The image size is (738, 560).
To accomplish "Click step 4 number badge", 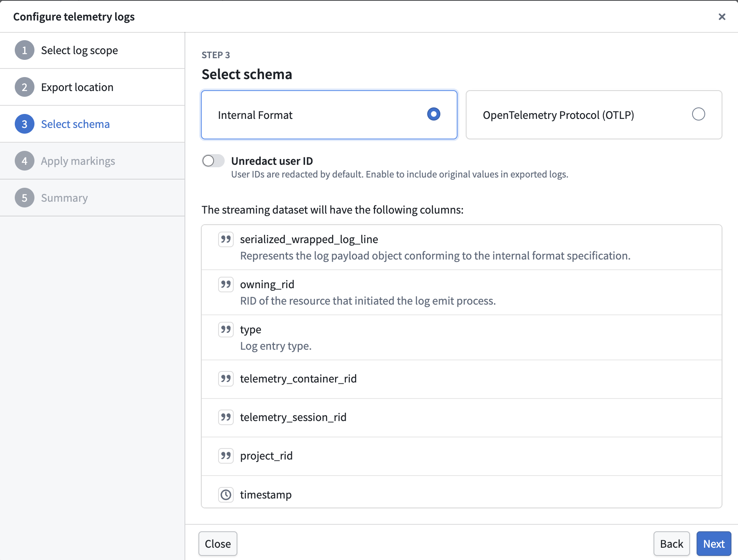I will (x=25, y=161).
